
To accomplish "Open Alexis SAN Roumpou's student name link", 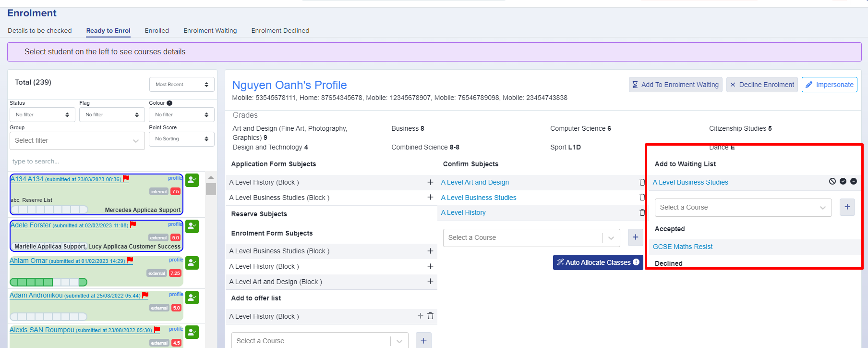I will click(42, 330).
